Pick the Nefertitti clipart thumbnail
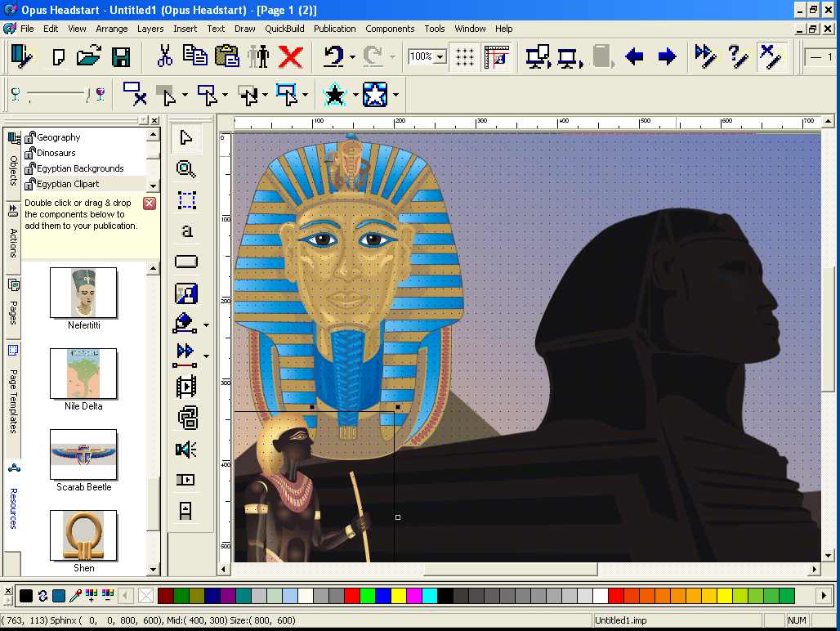The height and width of the screenshot is (631, 840). point(83,293)
